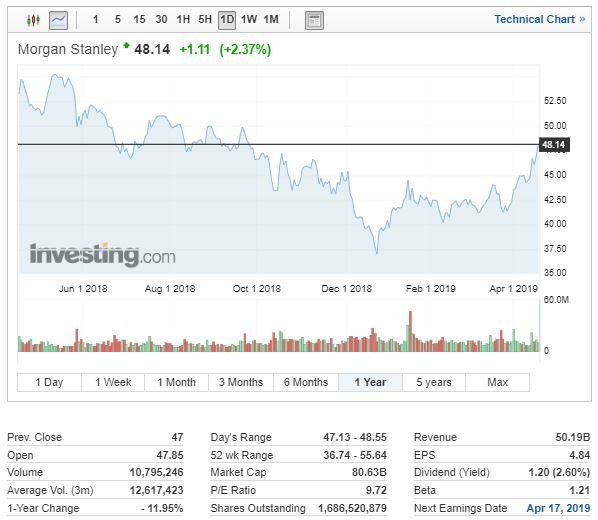Open the Apr 17, 2019 earnings date link
Screen dimensions: 598x520
(558, 508)
